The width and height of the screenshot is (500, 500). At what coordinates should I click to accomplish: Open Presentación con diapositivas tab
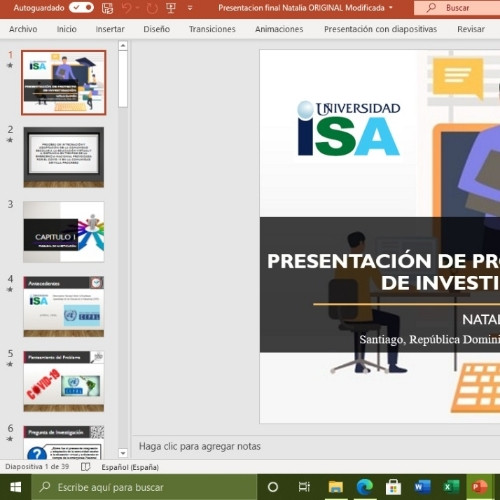pyautogui.click(x=380, y=29)
